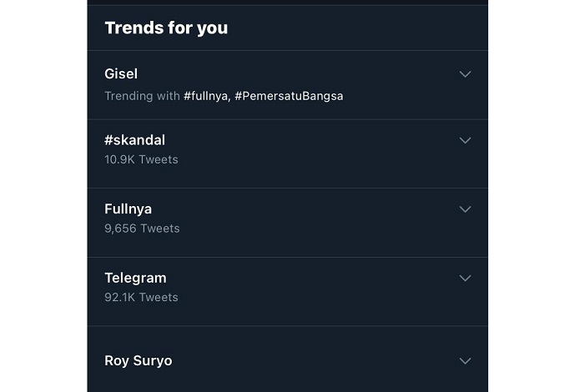Click the 10.9K Tweets count

tap(141, 159)
